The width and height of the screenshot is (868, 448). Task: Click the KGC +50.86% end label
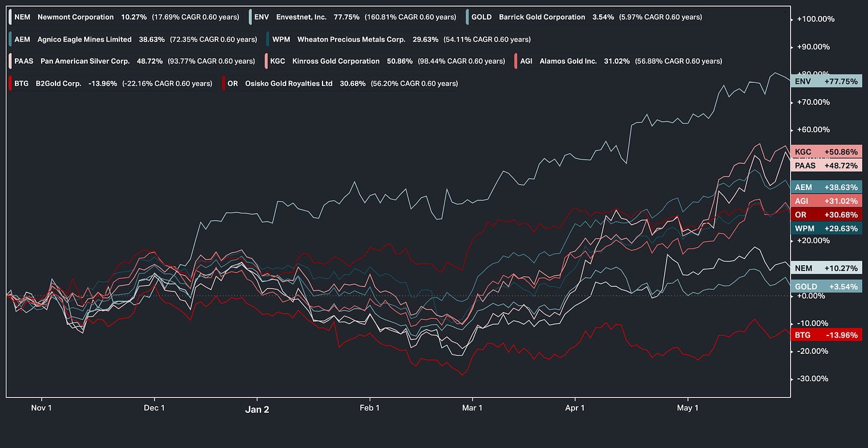coord(826,152)
